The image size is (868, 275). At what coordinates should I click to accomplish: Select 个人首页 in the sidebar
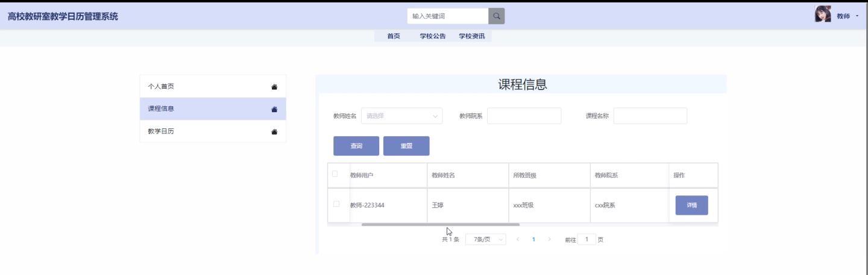(x=213, y=86)
